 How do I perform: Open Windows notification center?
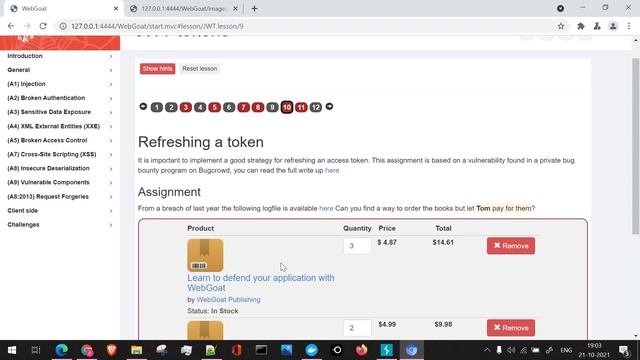click(x=624, y=350)
